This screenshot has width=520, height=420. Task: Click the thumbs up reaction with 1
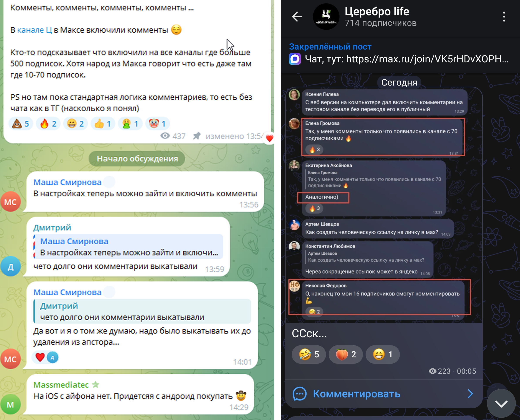[103, 124]
